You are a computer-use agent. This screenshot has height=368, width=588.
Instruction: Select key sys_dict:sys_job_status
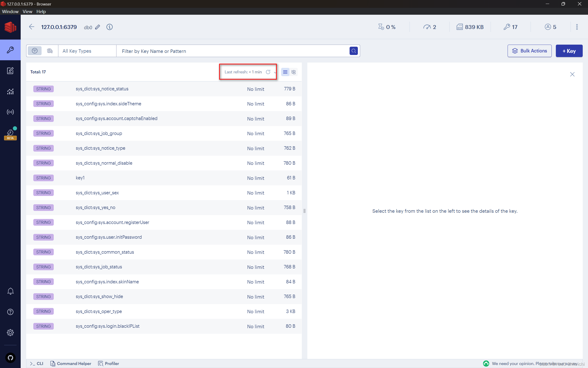point(164,267)
